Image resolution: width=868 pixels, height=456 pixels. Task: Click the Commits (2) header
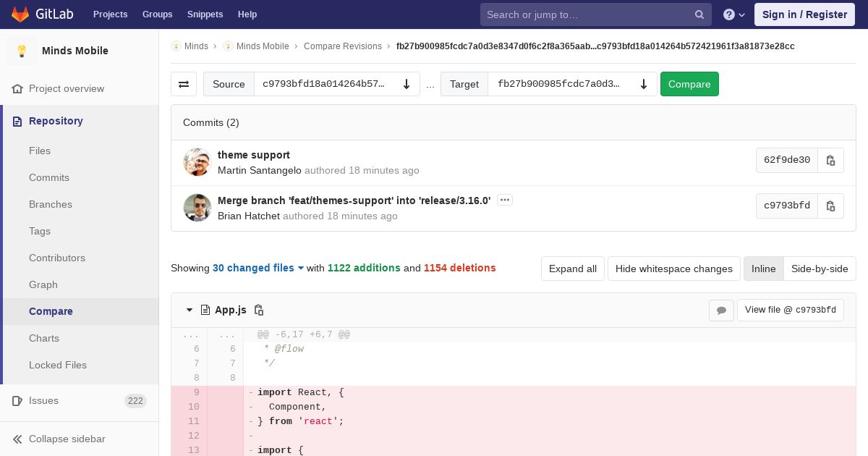coord(211,122)
